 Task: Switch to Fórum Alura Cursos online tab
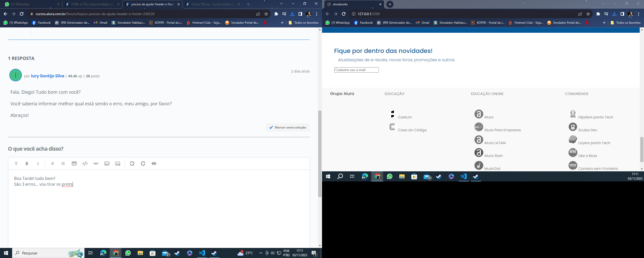click(213, 4)
